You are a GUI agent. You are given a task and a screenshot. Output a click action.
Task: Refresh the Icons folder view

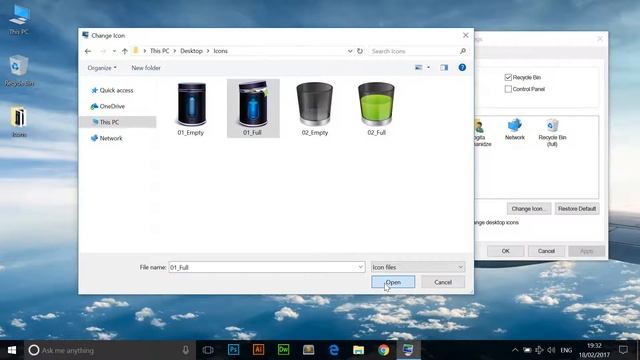pos(360,51)
